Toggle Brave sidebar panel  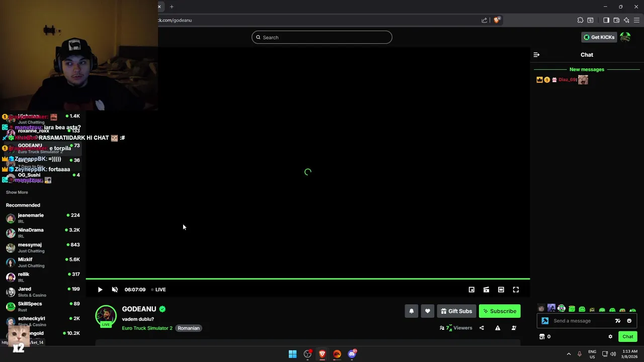point(606,20)
